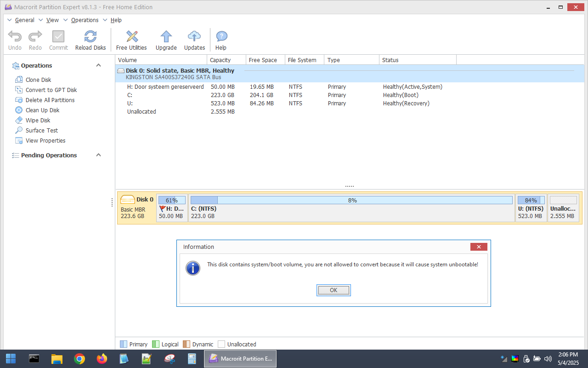The height and width of the screenshot is (368, 588).
Task: Choose Convert to GPT Disk operation
Action: pos(51,90)
